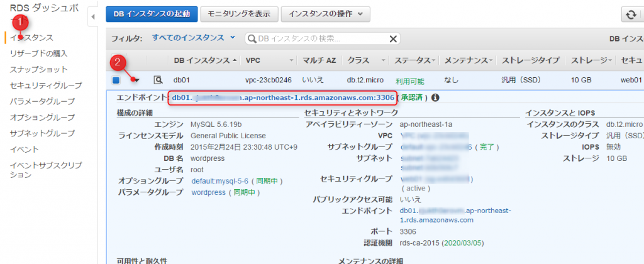Click the db01 endpoint address
The width and height of the screenshot is (644, 264).
point(283,97)
